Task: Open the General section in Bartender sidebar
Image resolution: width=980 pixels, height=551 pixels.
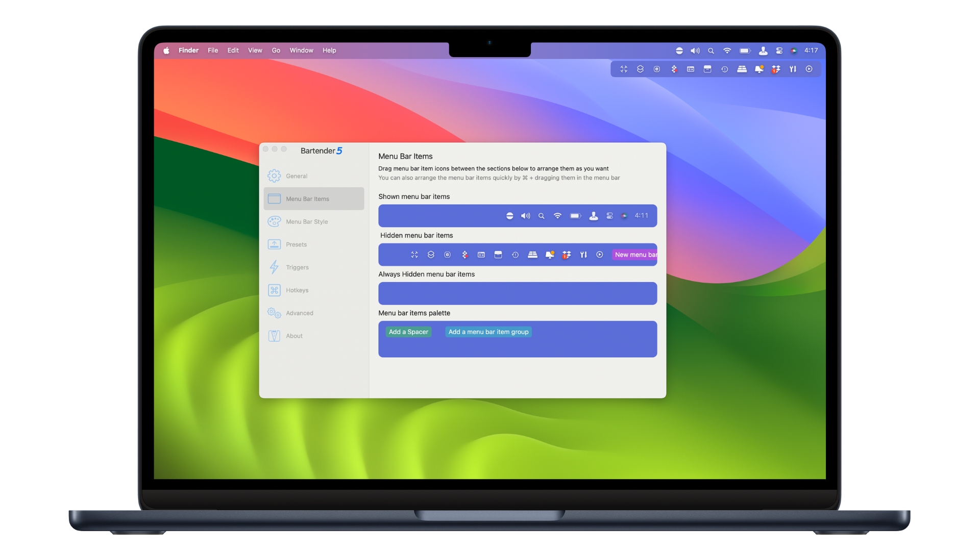Action: (x=314, y=176)
